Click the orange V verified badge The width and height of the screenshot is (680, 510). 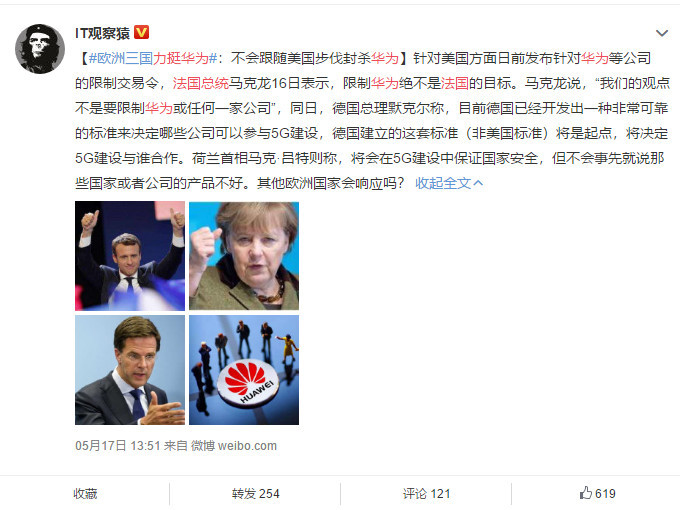[x=141, y=33]
